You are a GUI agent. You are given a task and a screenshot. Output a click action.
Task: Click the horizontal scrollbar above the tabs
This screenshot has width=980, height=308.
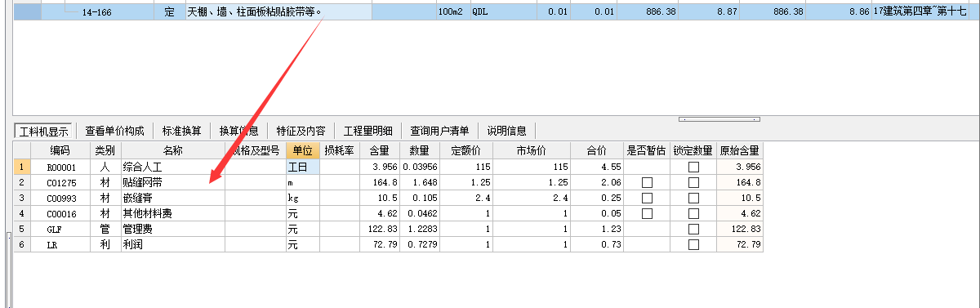(719, 119)
